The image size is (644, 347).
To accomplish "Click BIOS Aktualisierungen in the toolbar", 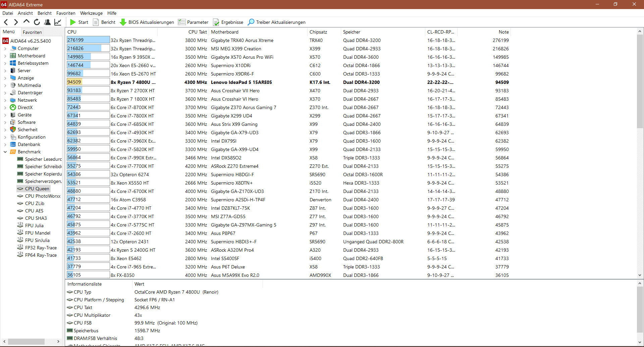I will click(x=147, y=22).
